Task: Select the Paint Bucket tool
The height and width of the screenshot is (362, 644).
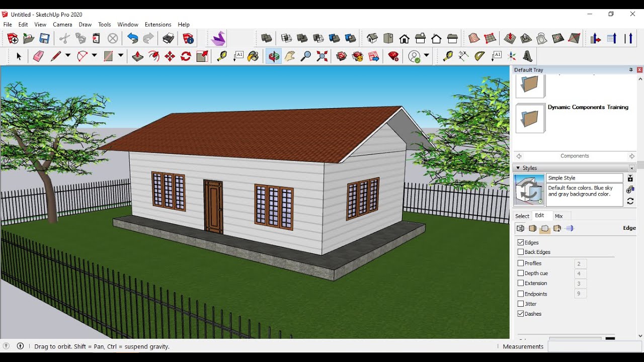Action: click(253, 56)
